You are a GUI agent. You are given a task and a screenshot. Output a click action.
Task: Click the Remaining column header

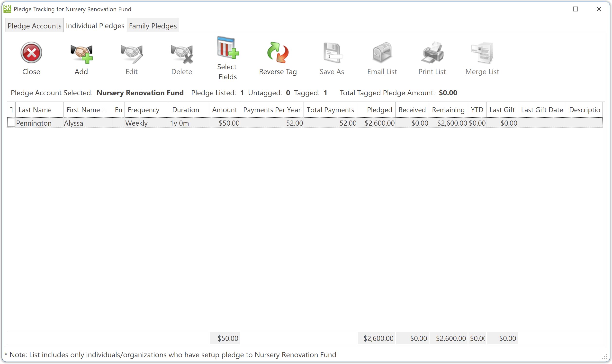pyautogui.click(x=448, y=110)
